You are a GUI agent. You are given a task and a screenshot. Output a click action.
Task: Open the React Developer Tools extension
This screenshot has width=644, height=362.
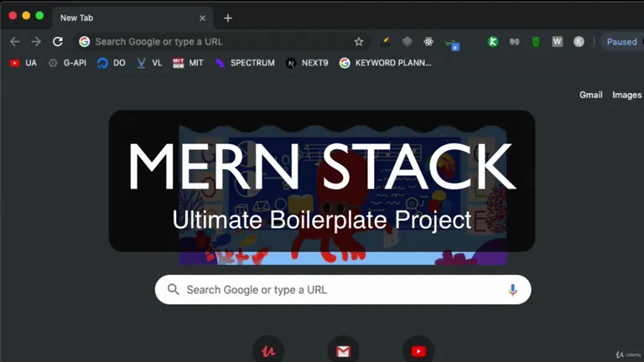[428, 41]
